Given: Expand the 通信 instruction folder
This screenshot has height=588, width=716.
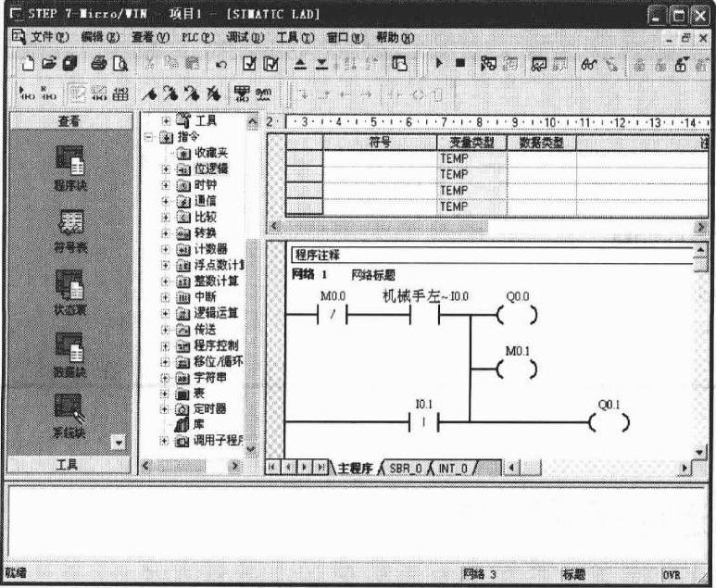Looking at the screenshot, I should coord(166,201).
